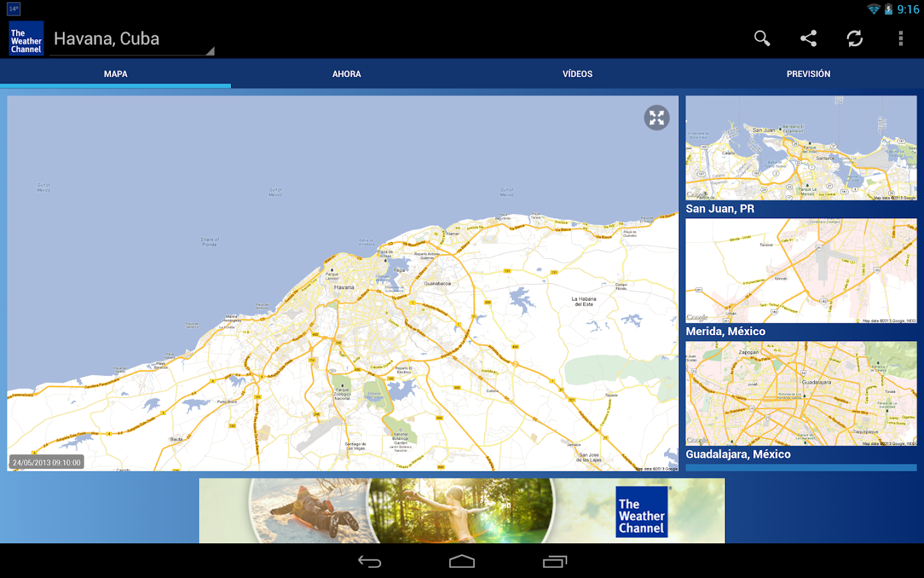Tap the Guanabacoa label on the main map
Viewport: 924px width, 578px height.
(x=437, y=283)
